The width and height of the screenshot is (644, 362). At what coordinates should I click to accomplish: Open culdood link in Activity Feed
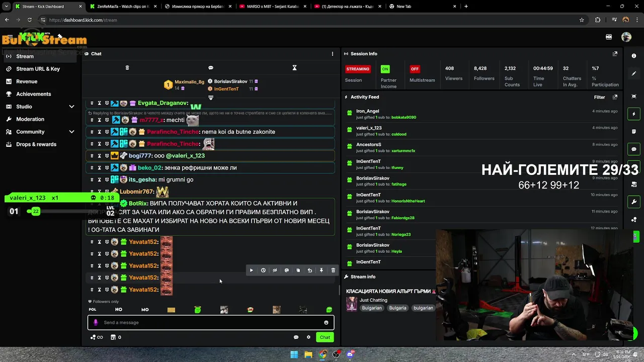point(398,134)
